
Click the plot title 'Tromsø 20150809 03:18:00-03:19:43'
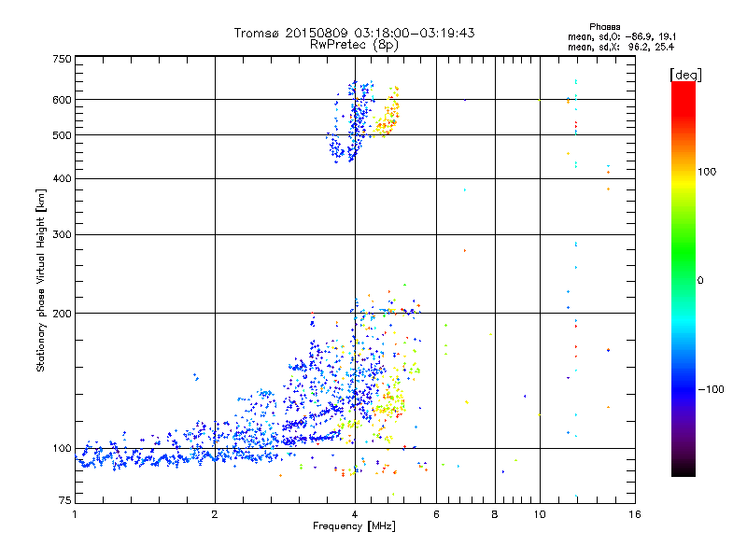[354, 33]
